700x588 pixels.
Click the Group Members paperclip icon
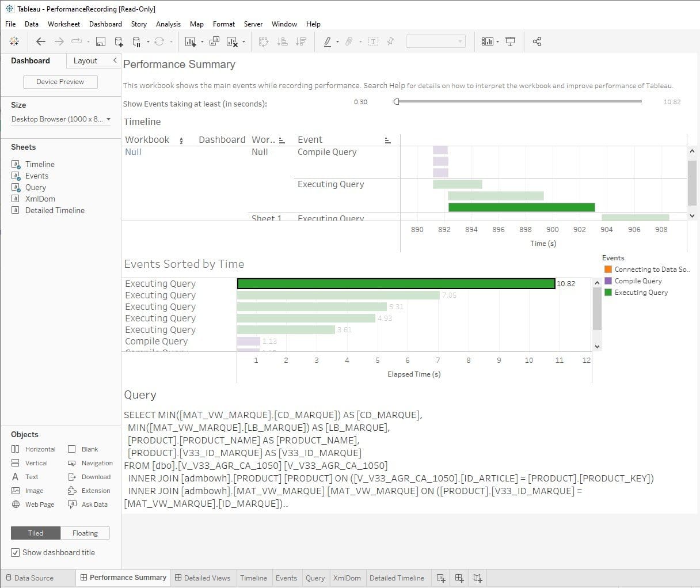(349, 41)
